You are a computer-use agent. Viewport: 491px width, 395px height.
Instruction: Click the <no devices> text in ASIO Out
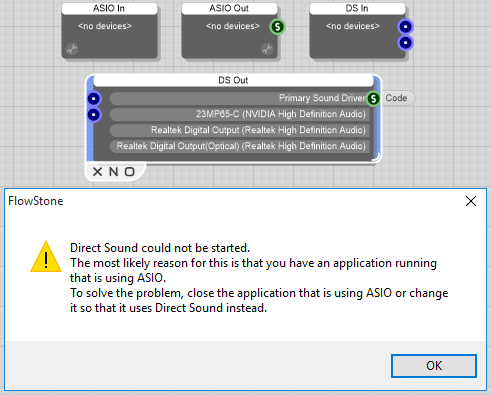233,26
